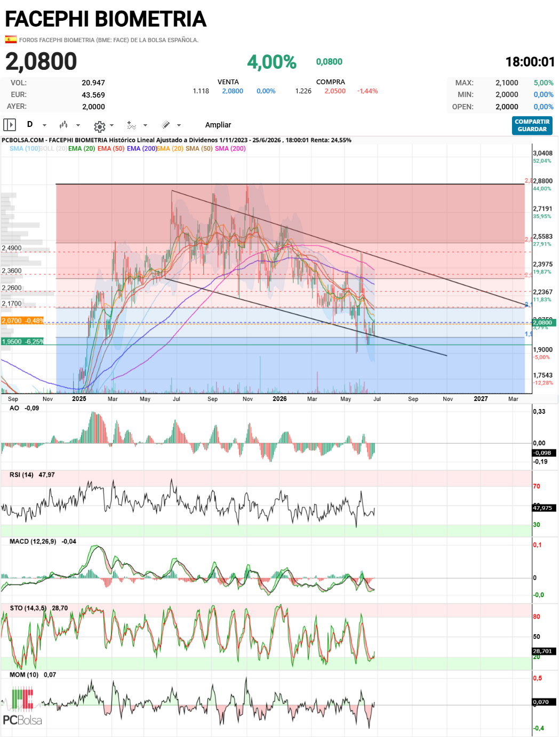Image resolution: width=560 pixels, height=737 pixels.
Task: Click the COMPRA -1,44% change value
Action: pos(367,91)
